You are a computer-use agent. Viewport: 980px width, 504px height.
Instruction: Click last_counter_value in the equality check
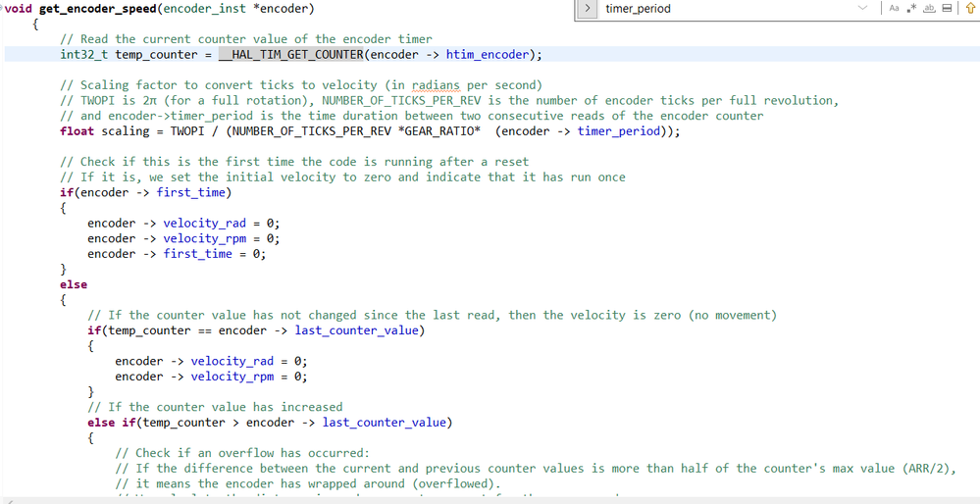356,330
